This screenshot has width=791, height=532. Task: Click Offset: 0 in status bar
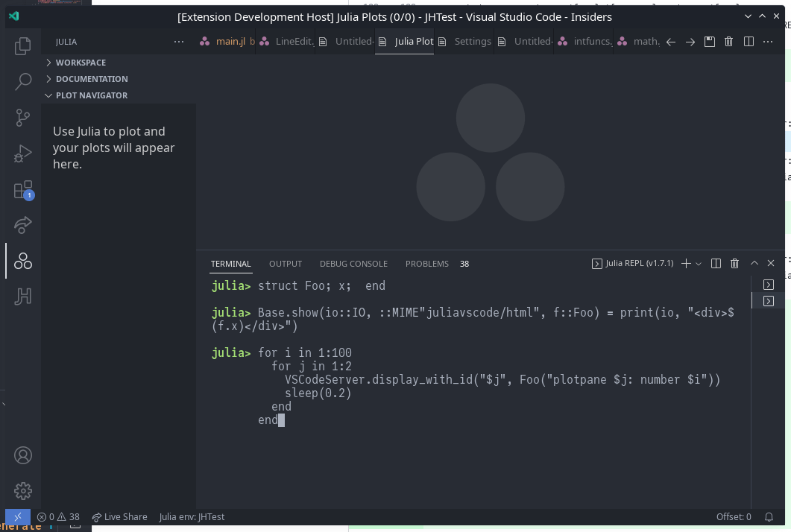[734, 517]
